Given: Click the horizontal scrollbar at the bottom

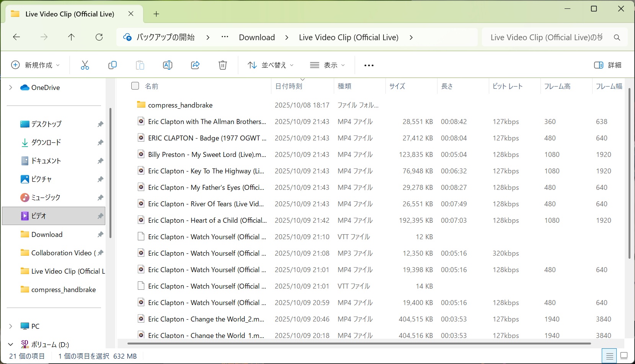Looking at the screenshot, I should click(x=359, y=343).
